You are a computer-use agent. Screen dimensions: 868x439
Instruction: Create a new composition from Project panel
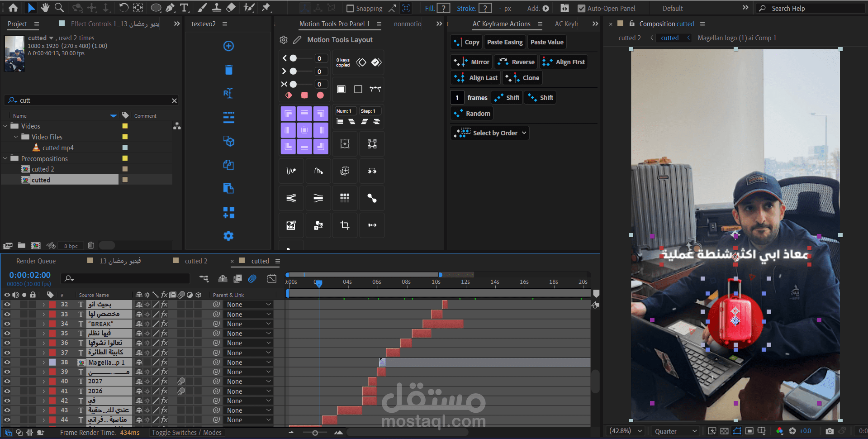[36, 245]
